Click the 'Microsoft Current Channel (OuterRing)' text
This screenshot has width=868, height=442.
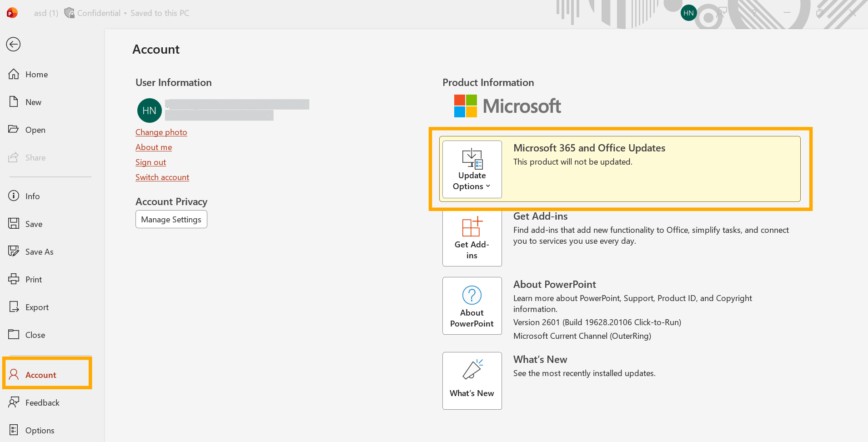click(582, 336)
